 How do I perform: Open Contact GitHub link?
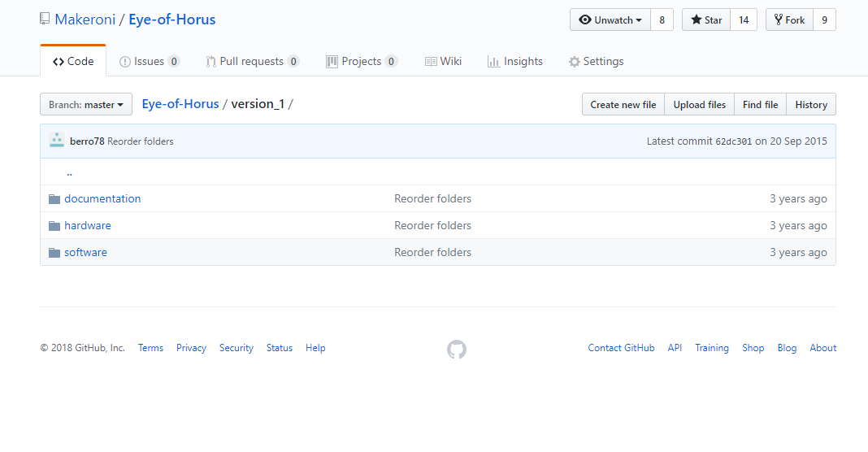click(x=621, y=348)
